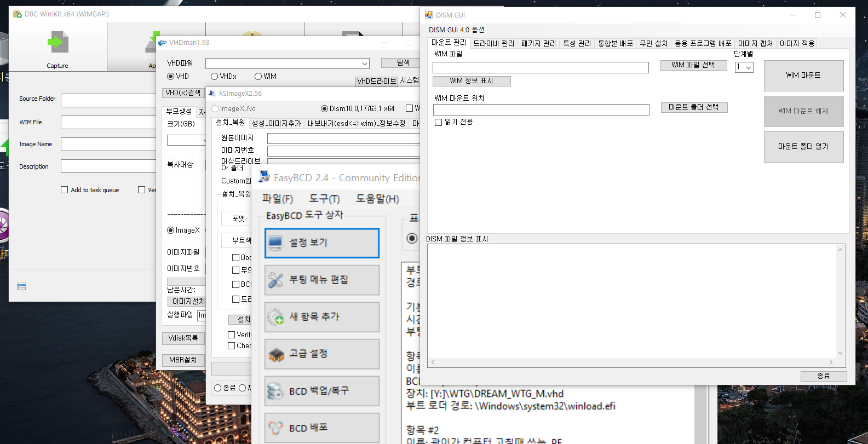This screenshot has width=868, height=444.
Task: Click the DISM info vertical scrollbar
Action: tap(841, 301)
